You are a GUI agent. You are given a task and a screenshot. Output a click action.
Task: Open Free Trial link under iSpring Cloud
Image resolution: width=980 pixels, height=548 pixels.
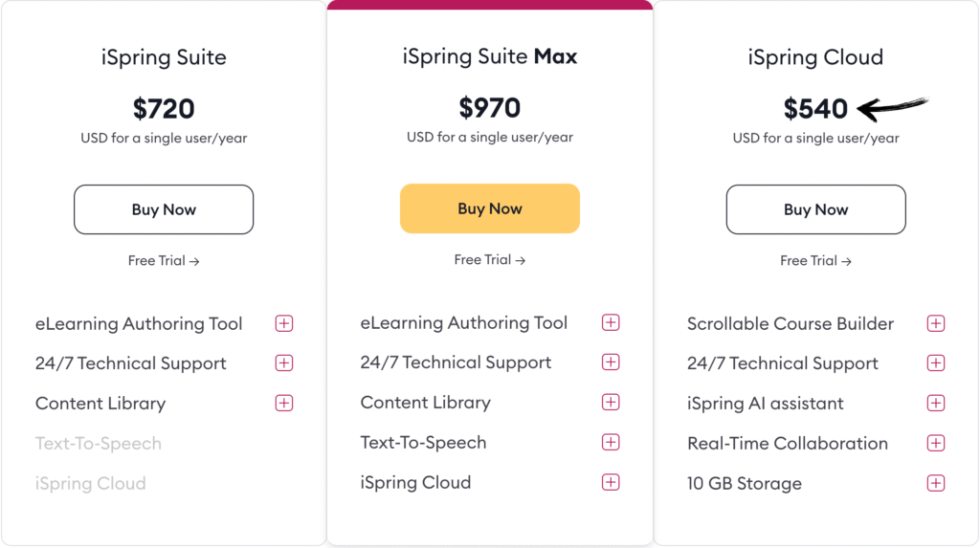[815, 260]
